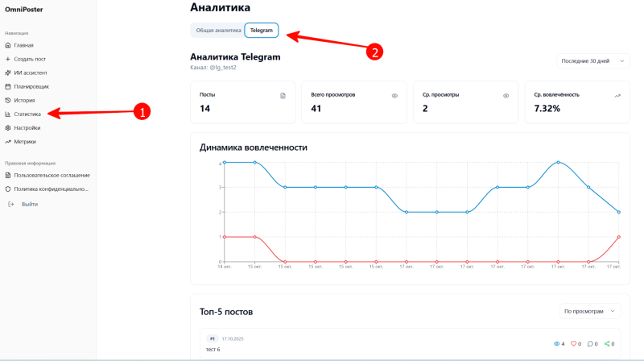This screenshot has width=644, height=361.
Task: Click the highest blue peak point on chart
Action: coord(558,163)
